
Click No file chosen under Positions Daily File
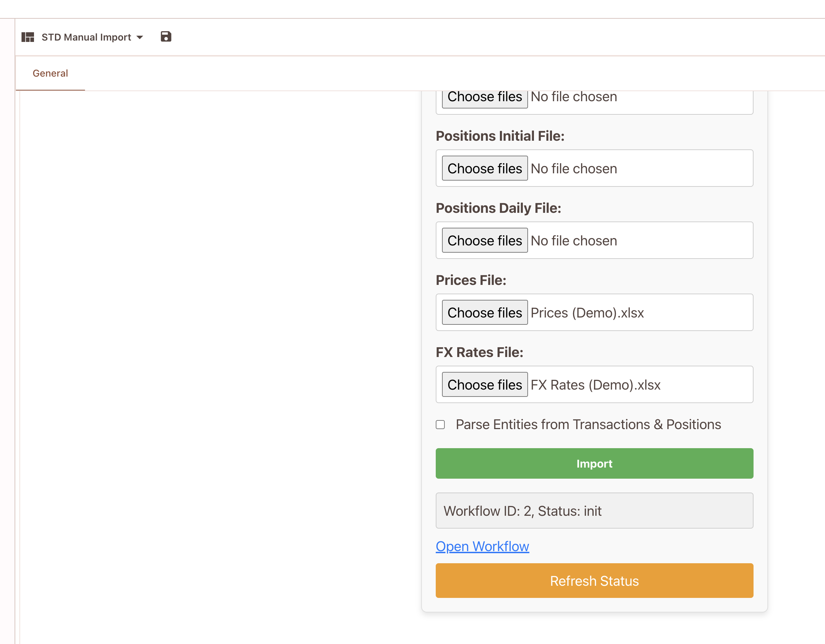point(574,241)
